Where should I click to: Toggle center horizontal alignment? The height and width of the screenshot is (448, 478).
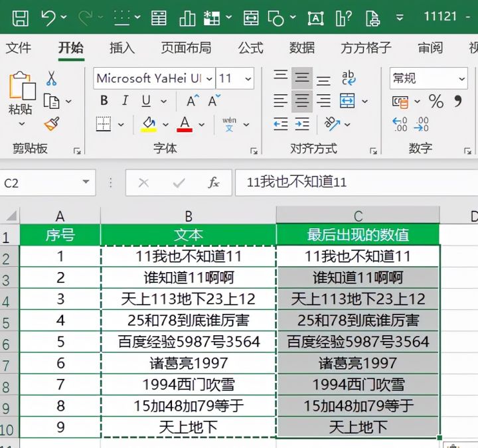pos(302,101)
